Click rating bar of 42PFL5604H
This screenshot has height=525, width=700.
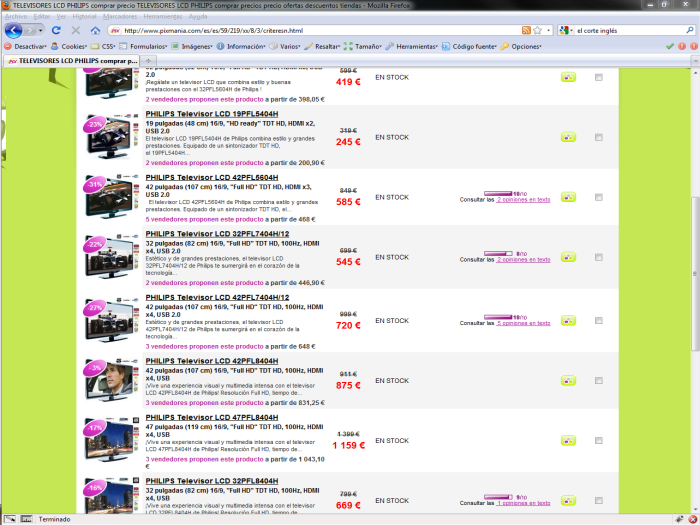[x=498, y=193]
